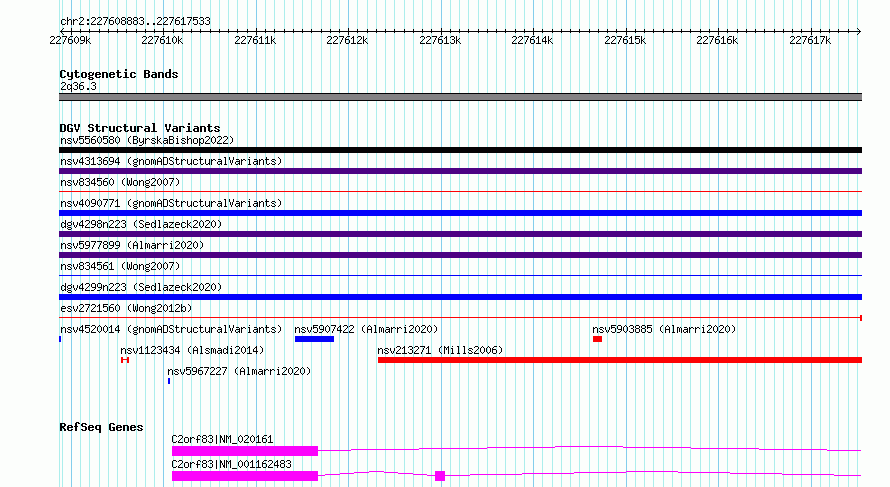This screenshot has width=890, height=487.
Task: Click the black nsv5560580 variant bar
Action: [x=460, y=150]
